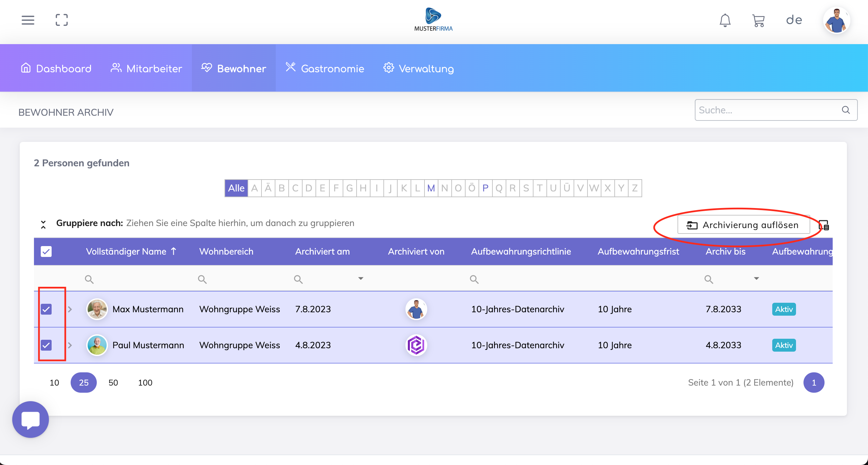Click the column chooser icon
Viewport: 868px width, 465px height.
pos(824,225)
